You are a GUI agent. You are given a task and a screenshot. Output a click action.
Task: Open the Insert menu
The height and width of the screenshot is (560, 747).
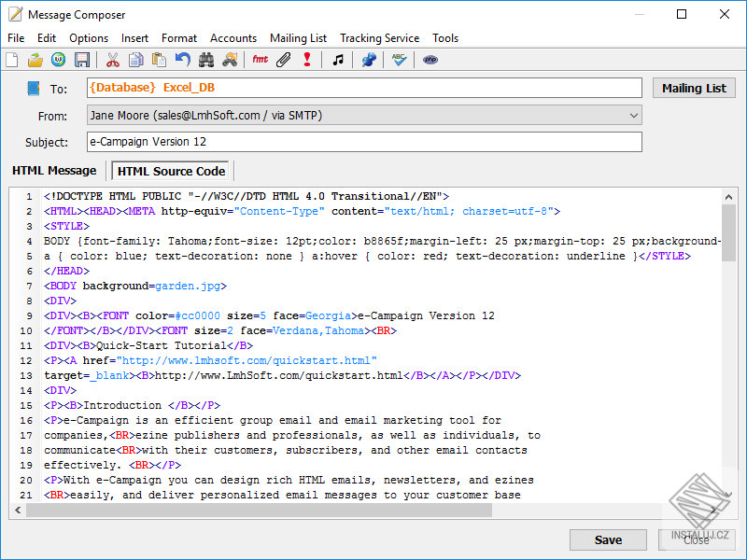[x=134, y=38]
